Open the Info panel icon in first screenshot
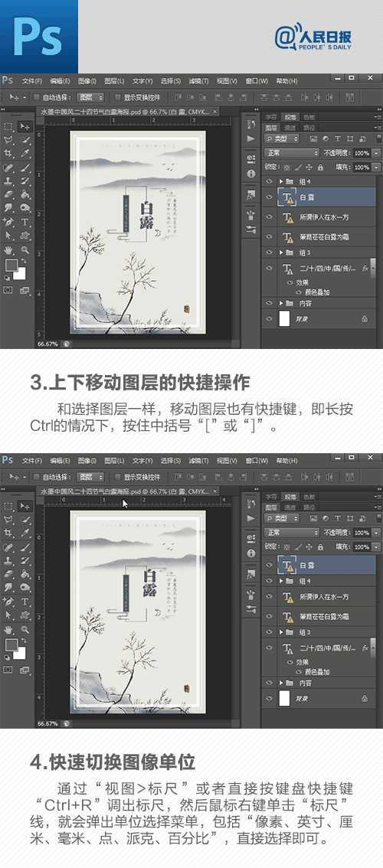 pyautogui.click(x=251, y=173)
